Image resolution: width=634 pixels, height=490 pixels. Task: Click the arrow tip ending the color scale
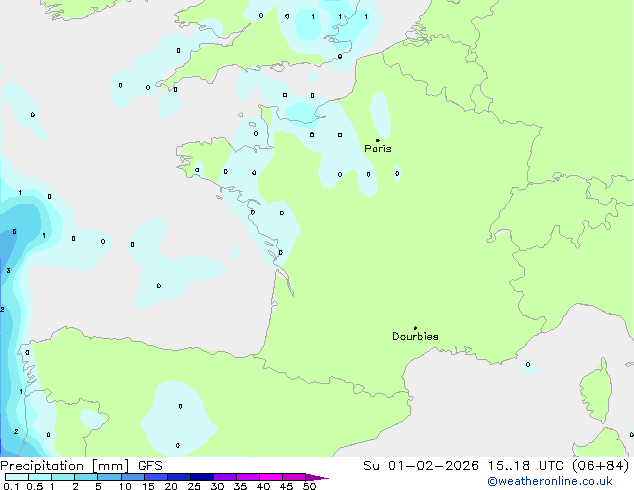click(325, 478)
